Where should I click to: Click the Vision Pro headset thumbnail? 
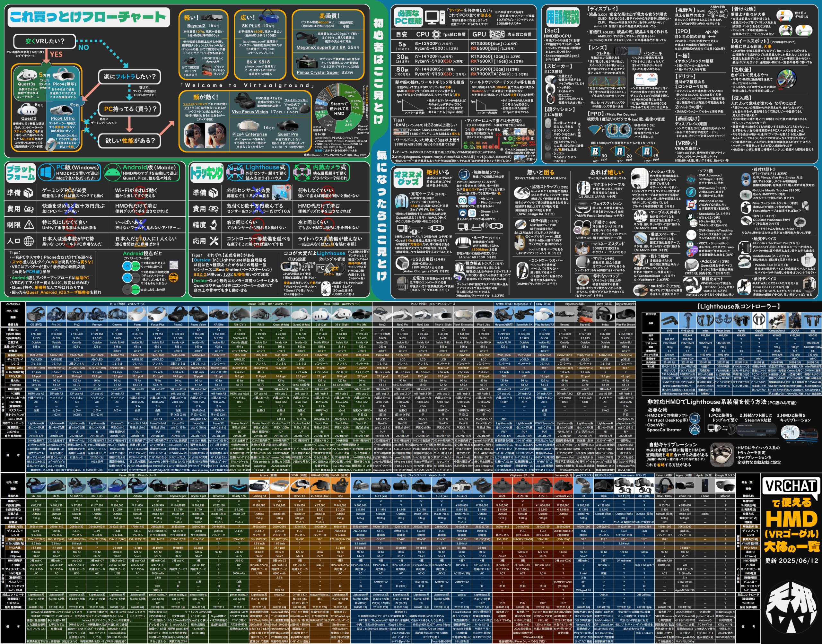[x=685, y=486]
